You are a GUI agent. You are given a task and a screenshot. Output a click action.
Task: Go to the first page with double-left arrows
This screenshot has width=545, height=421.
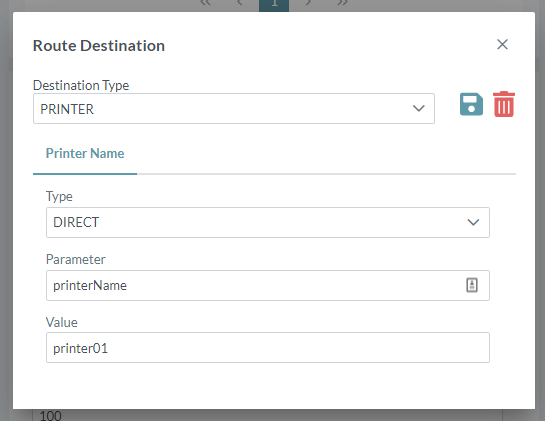coord(205,3)
